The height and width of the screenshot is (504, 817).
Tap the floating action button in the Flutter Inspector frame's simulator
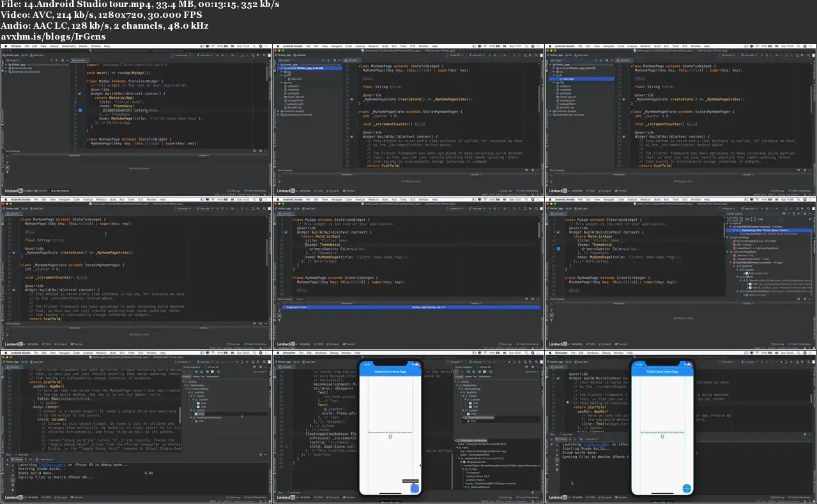414,489
